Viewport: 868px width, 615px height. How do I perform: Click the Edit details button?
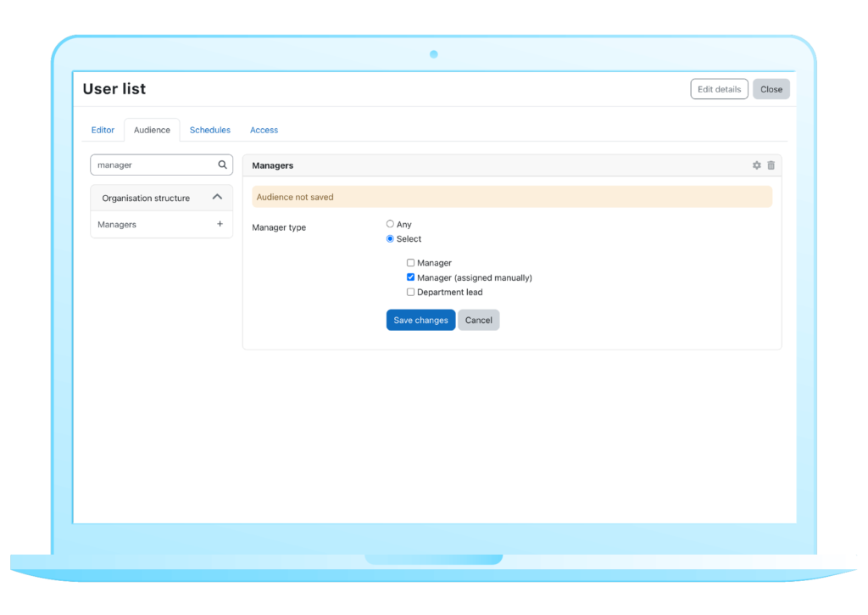click(719, 89)
